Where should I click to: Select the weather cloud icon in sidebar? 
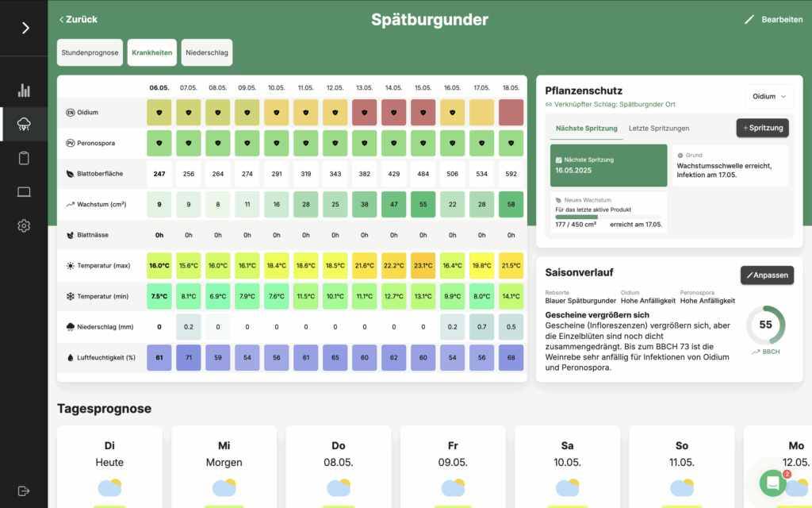coord(24,125)
